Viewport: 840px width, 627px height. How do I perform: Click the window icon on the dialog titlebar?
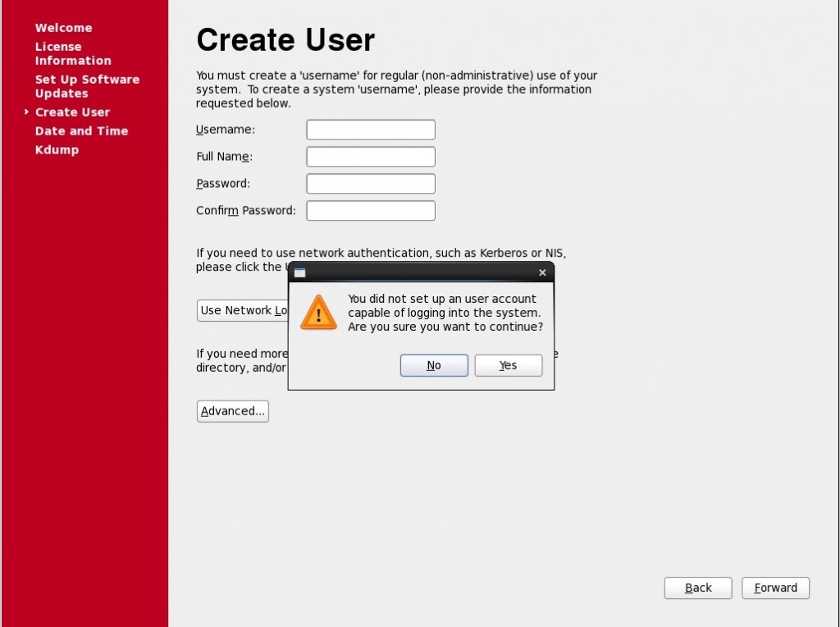(299, 272)
